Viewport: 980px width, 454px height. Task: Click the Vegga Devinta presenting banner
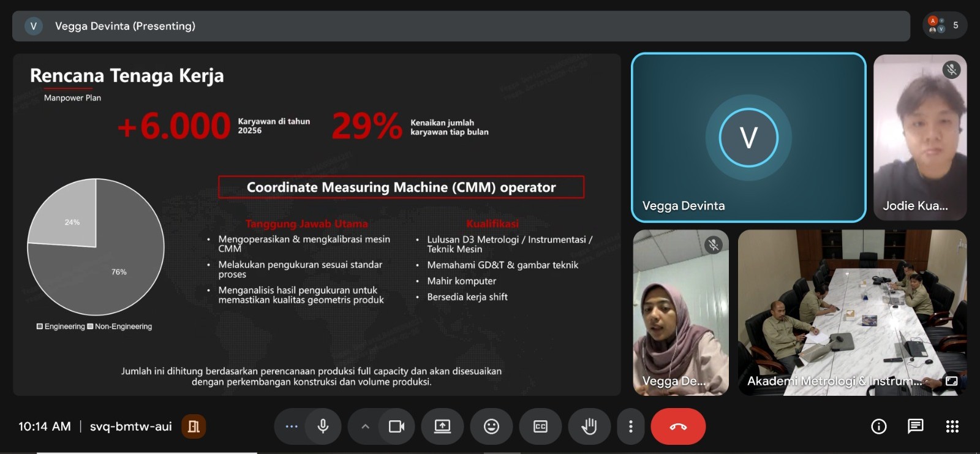461,26
